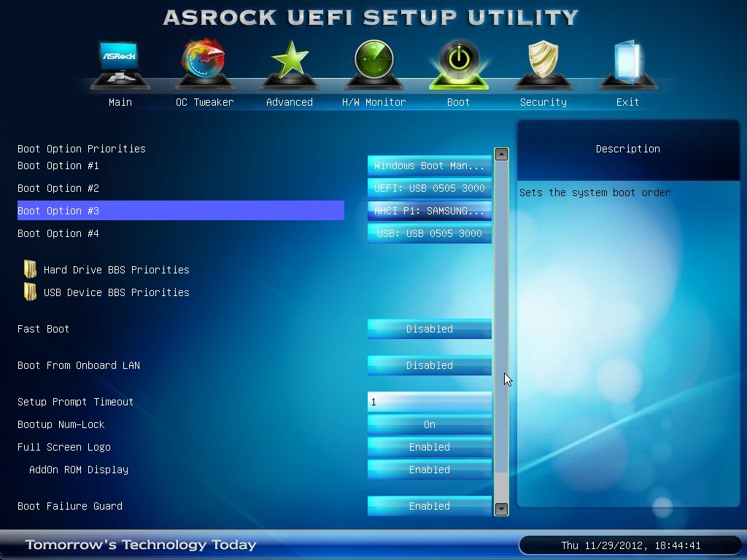Click the 'Sets the system boot order' text
747x560 pixels.
point(595,192)
